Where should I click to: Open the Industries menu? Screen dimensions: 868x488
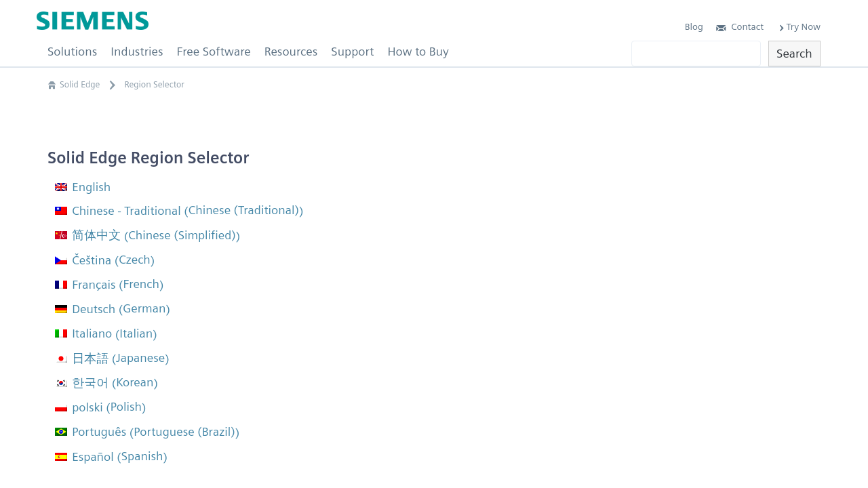137,52
